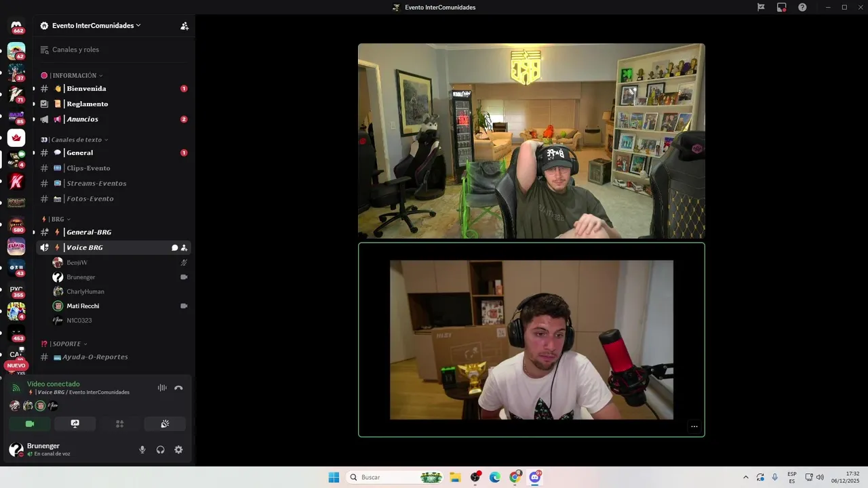
Task: Open server icon with 71 badge
Action: tap(16, 94)
